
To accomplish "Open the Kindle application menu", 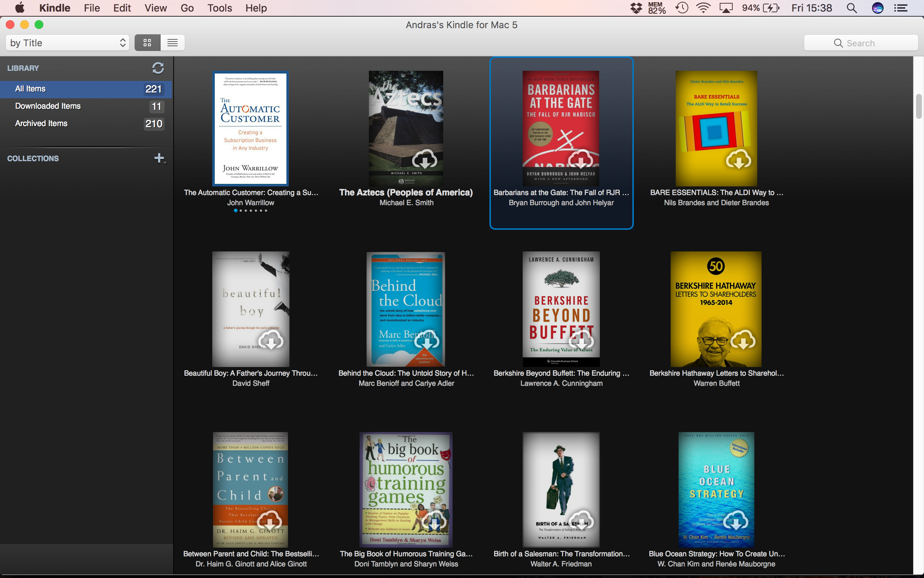I will (55, 8).
